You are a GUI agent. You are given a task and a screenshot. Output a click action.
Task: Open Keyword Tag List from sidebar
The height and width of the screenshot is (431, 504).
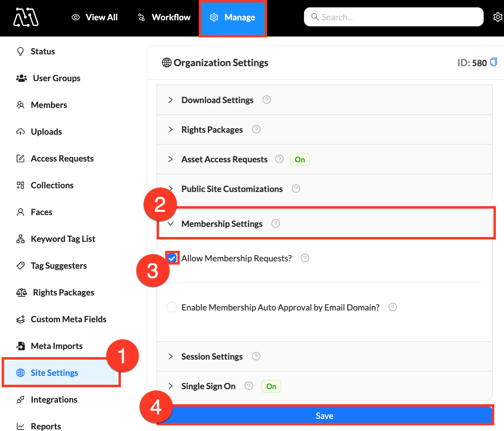pos(63,239)
